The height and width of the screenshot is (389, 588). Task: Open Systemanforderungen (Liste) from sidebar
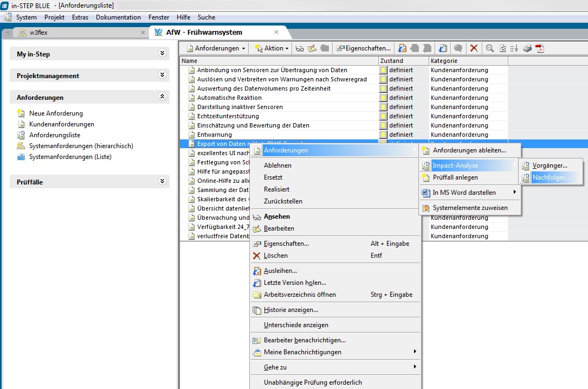pyautogui.click(x=70, y=157)
